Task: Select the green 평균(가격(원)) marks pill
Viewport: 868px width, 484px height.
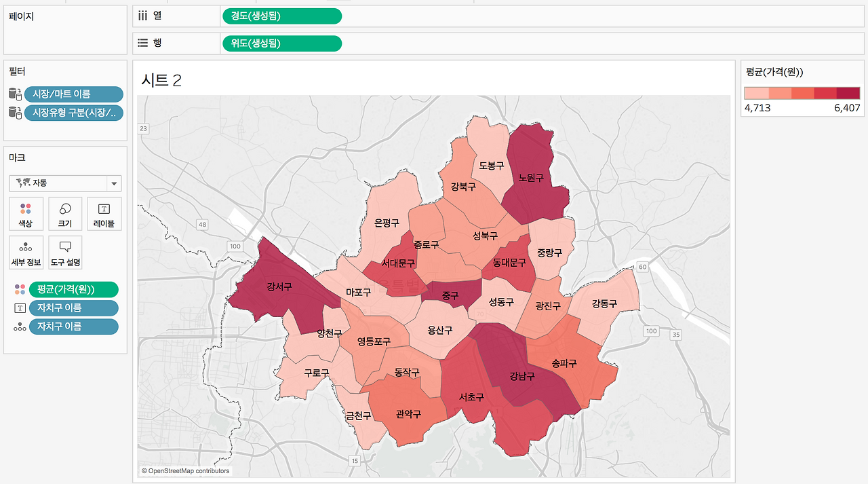Action: 73,290
